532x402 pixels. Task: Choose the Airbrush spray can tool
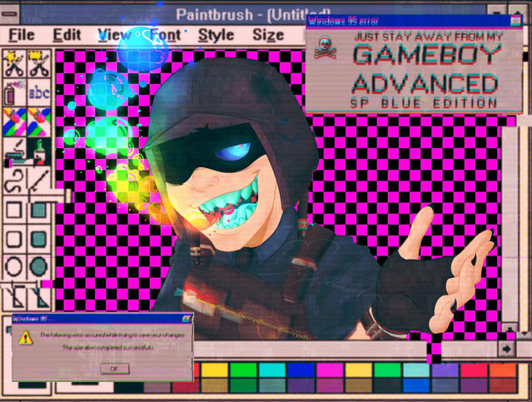(x=14, y=92)
